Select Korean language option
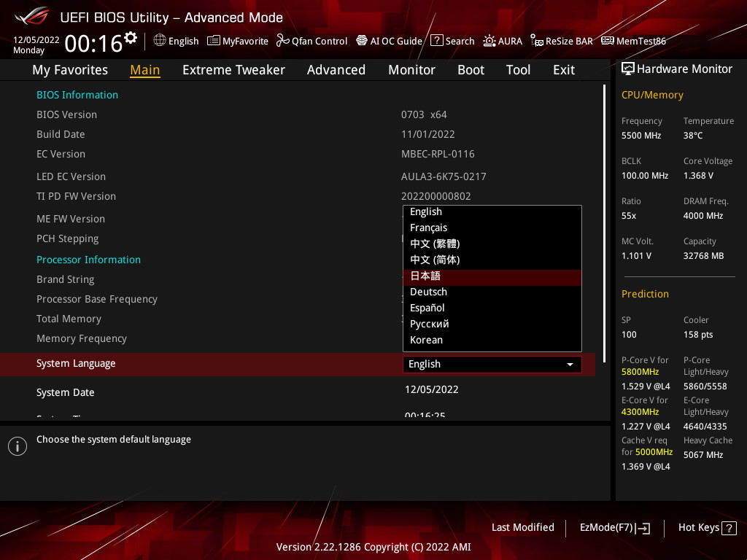The height and width of the screenshot is (560, 747). (x=492, y=340)
